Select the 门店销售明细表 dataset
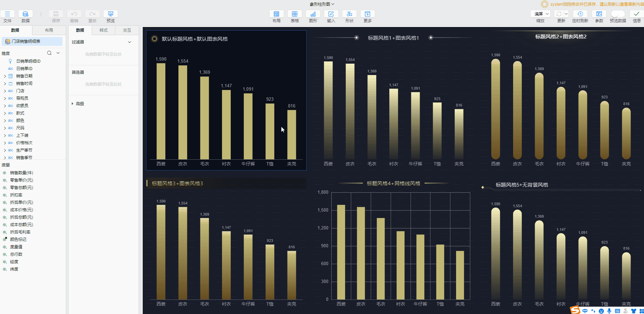 click(26, 41)
